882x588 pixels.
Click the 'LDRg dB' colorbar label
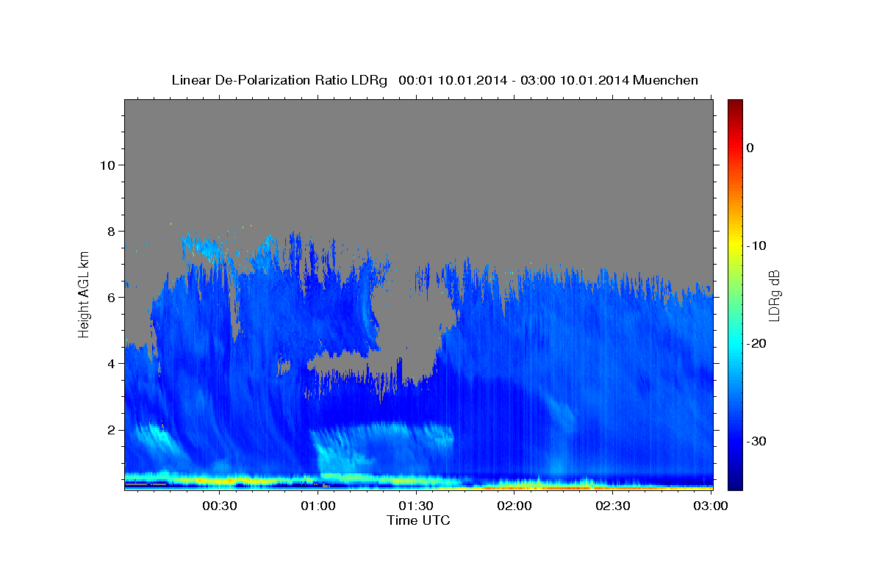point(773,295)
